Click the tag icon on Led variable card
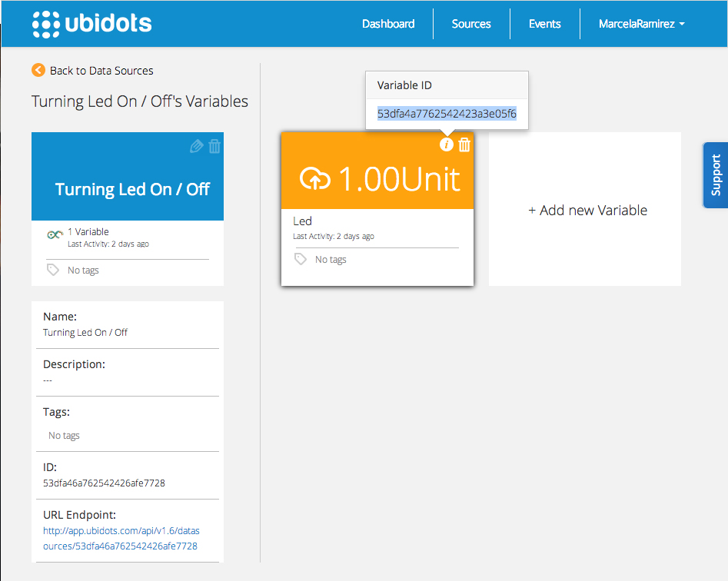Image resolution: width=728 pixels, height=581 pixels. point(301,259)
